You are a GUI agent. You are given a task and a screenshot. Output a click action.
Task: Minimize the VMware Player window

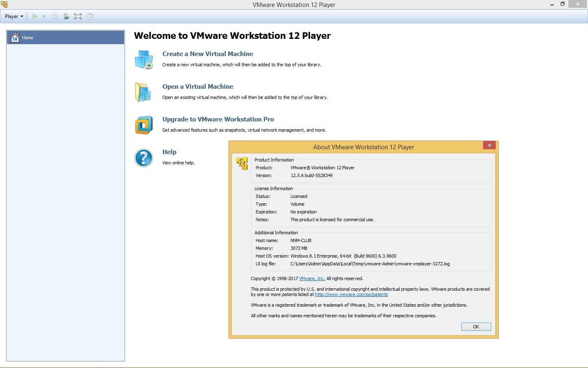click(552, 4)
